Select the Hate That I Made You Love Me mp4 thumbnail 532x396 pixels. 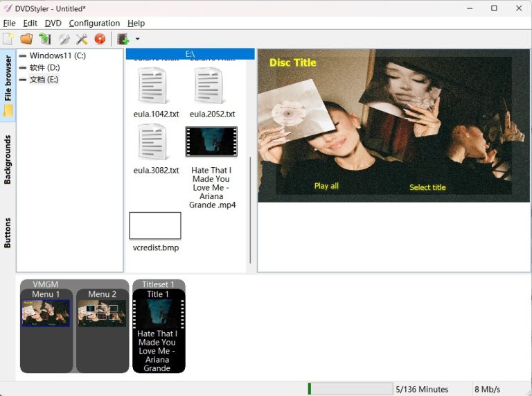(211, 141)
